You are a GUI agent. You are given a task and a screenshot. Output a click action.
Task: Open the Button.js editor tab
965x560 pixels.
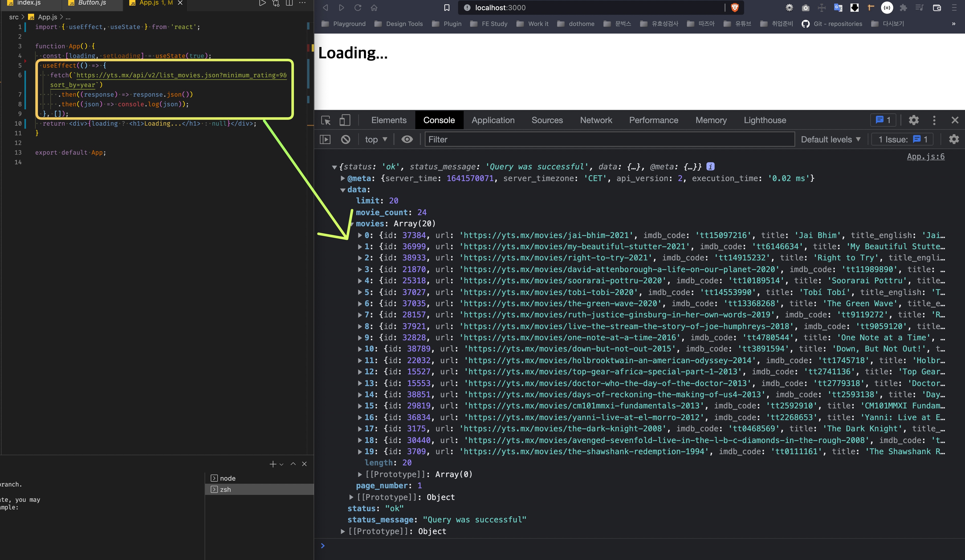coord(92,3)
